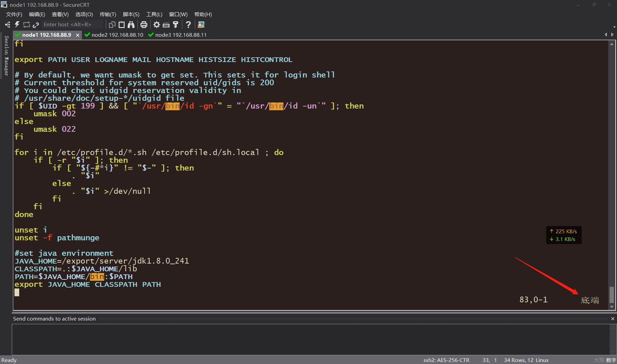Click the 83,0-1 cursor position indicator

(x=533, y=300)
